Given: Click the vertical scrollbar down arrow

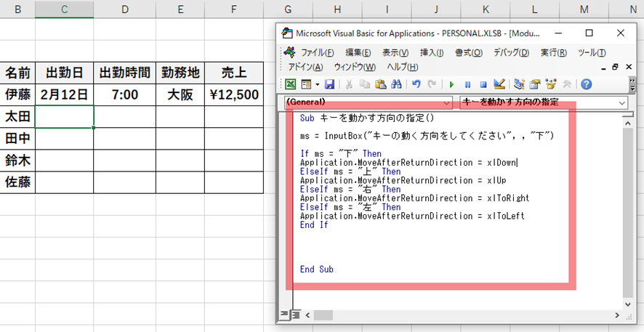Looking at the screenshot, I should point(628,304).
